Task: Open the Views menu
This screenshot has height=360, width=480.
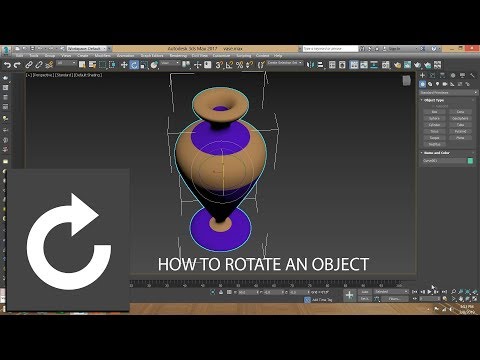Action: [x=66, y=56]
